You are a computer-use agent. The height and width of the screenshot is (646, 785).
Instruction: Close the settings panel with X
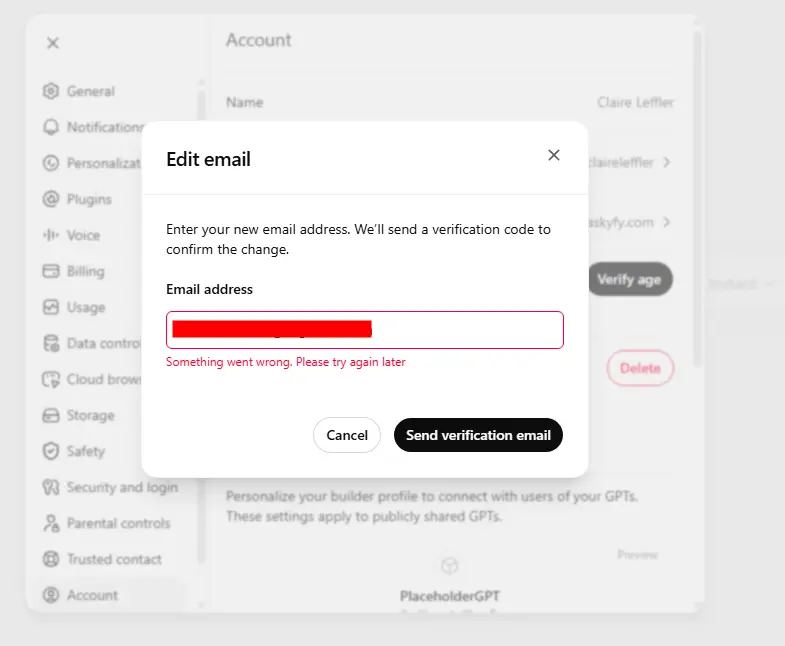click(x=53, y=43)
